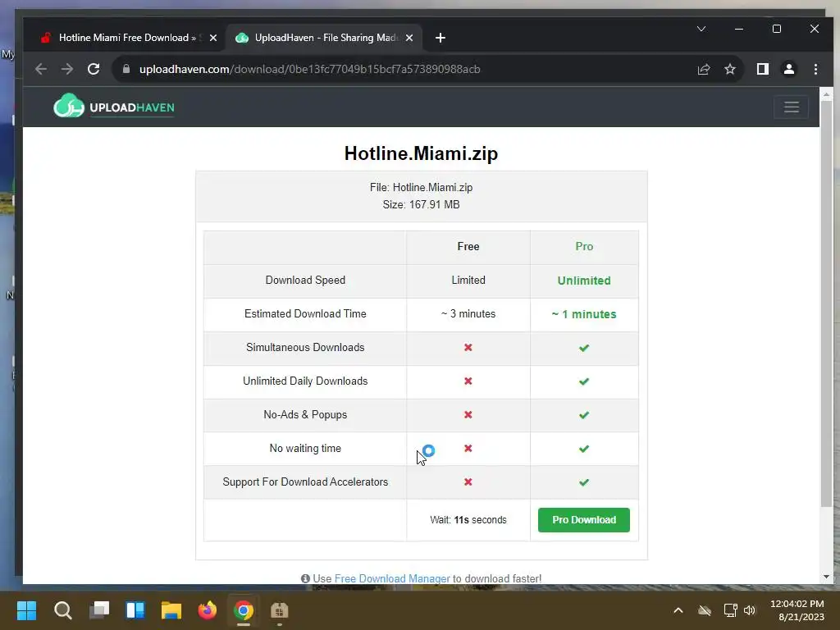The width and height of the screenshot is (840, 630).
Task: Bookmark this page with the star icon
Action: 729,69
